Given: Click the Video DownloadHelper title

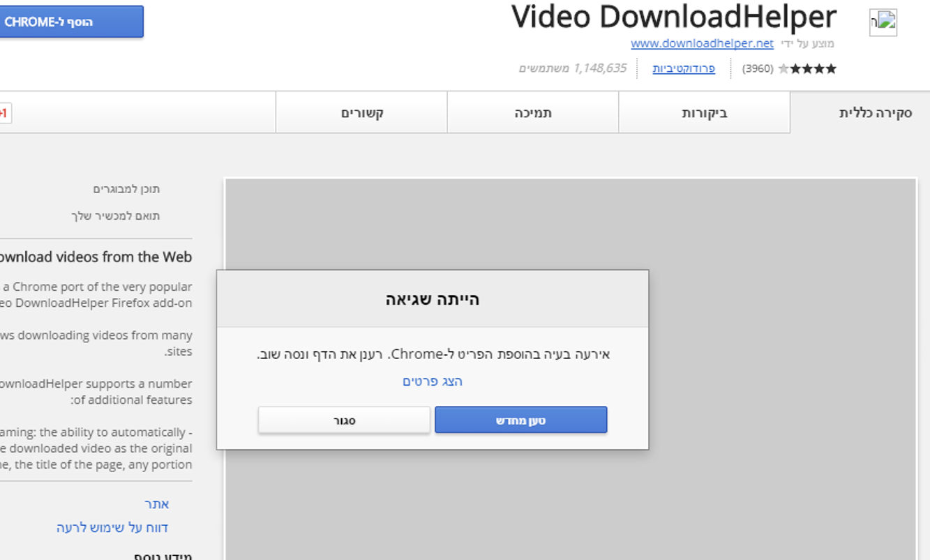Looking at the screenshot, I should 674,17.
